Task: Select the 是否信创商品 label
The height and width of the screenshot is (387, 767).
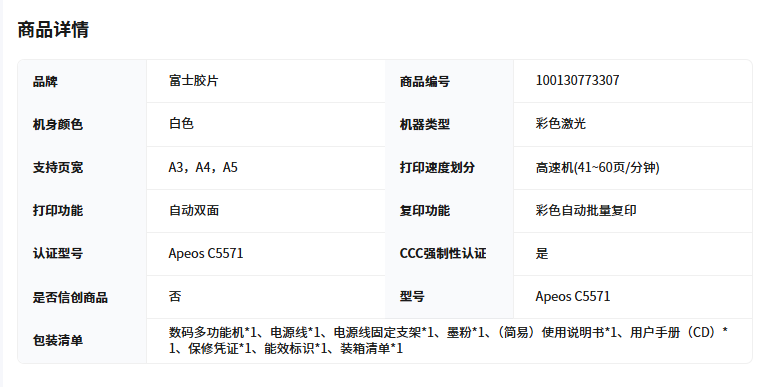Action: (70, 297)
